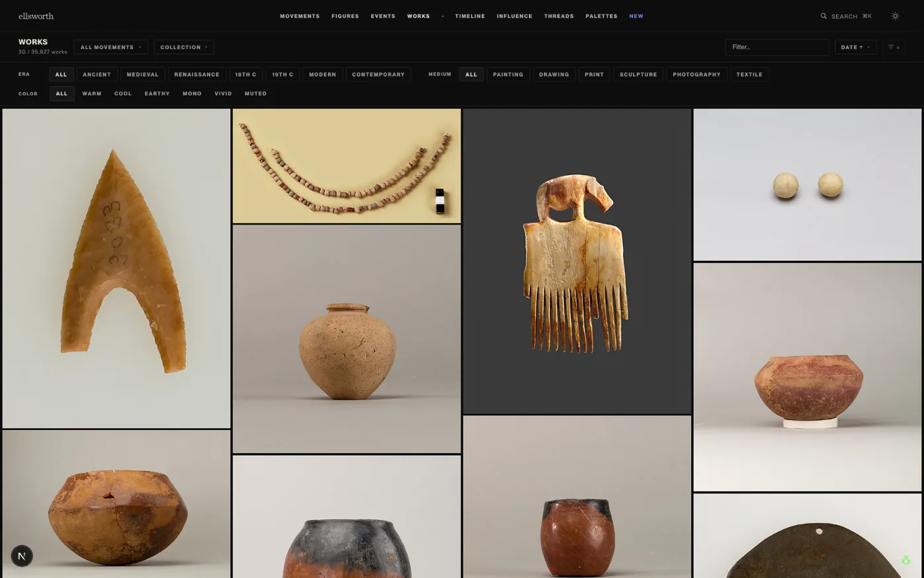
Task: Open the ivory comb with animal artwork
Action: (x=577, y=261)
